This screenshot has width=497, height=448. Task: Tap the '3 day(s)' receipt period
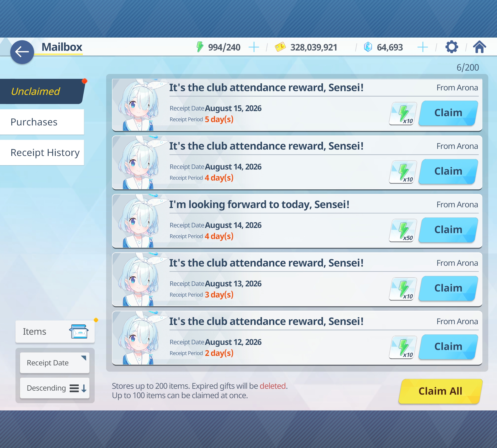click(219, 295)
